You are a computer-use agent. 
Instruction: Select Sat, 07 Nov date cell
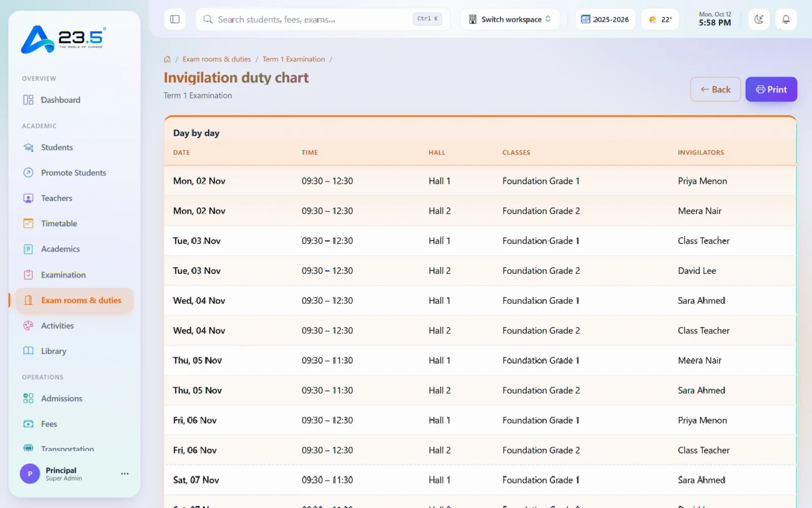tap(196, 480)
